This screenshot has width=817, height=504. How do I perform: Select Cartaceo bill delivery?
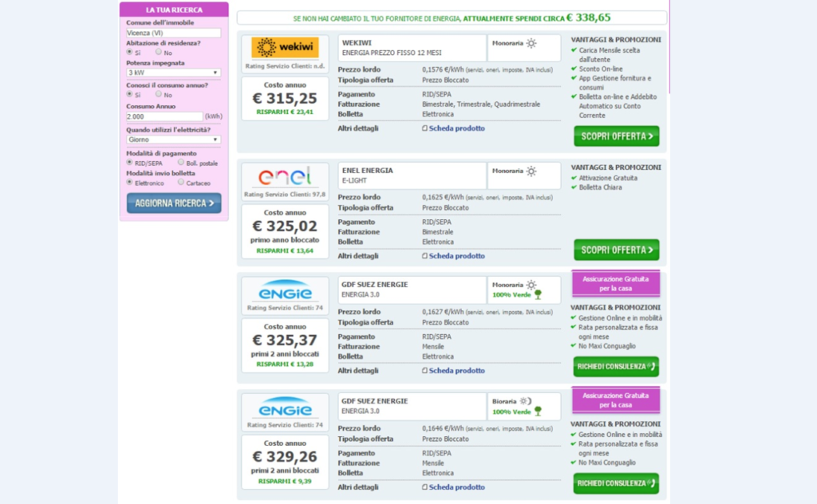[181, 183]
